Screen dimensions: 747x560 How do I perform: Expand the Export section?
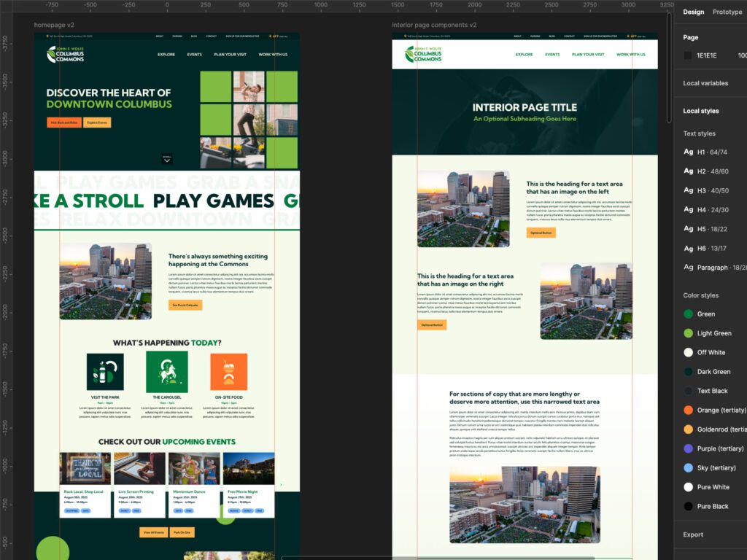click(x=693, y=534)
